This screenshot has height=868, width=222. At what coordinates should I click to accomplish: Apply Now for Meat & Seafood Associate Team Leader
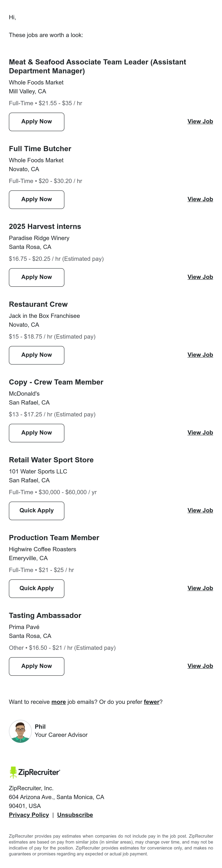click(x=36, y=122)
